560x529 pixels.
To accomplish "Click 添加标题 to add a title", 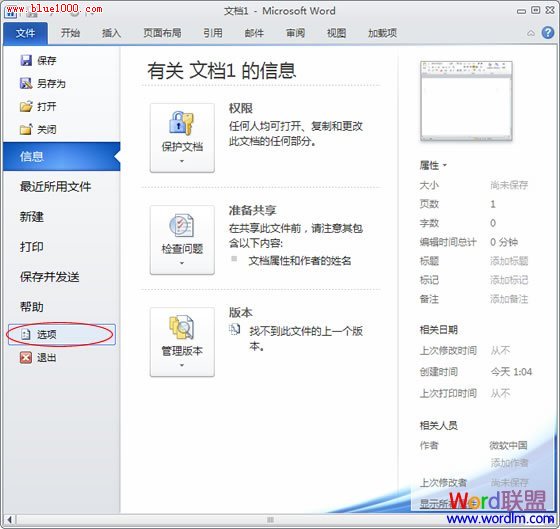I will coord(509,261).
